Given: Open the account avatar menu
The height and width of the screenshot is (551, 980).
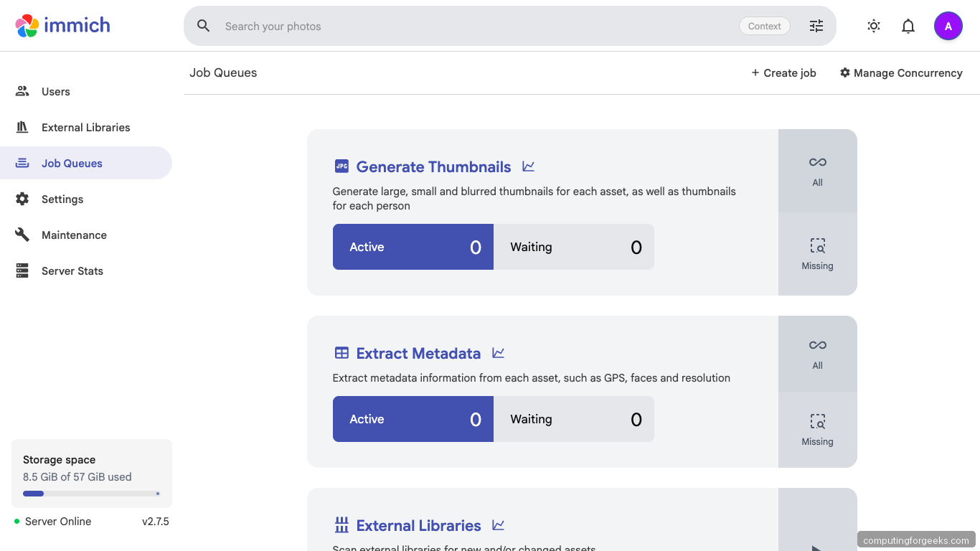Looking at the screenshot, I should pos(948,25).
